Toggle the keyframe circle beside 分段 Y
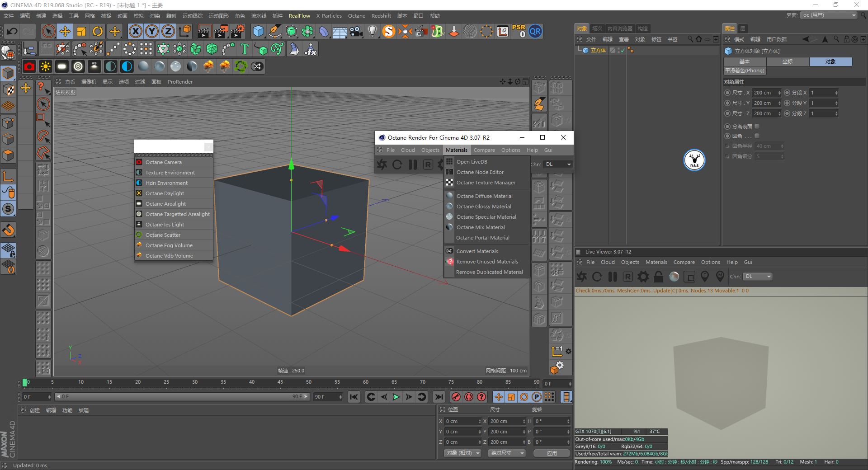Viewport: 868px width, 470px height. click(x=787, y=103)
